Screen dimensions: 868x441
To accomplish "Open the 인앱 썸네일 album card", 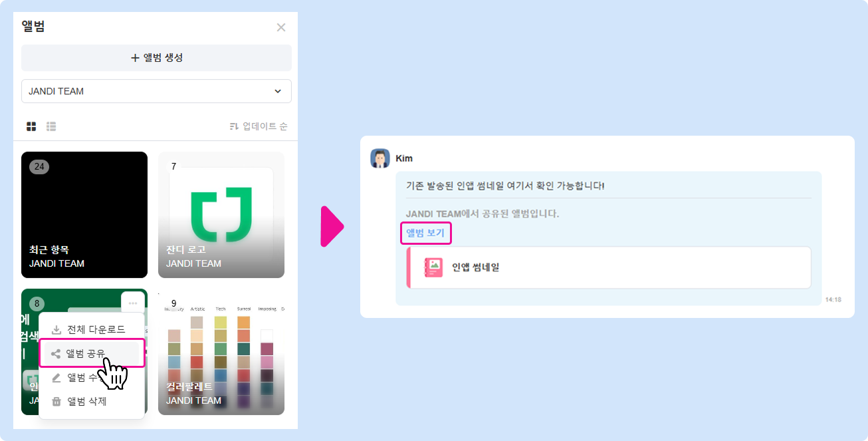I will [609, 267].
